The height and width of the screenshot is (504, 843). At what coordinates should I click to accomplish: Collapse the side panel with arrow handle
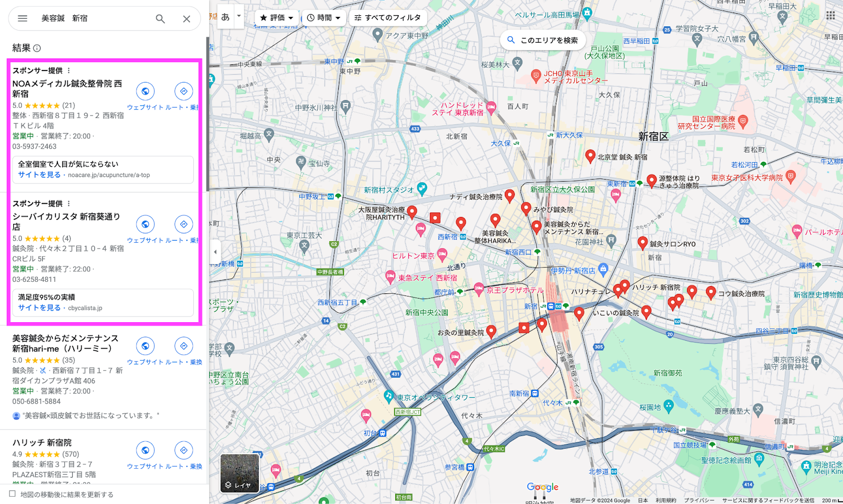(x=215, y=252)
